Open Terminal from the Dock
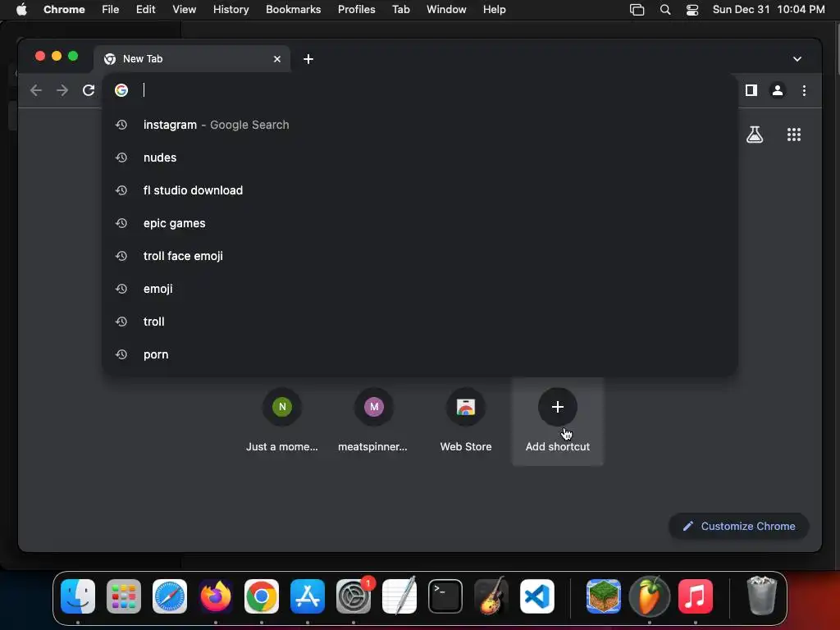The width and height of the screenshot is (840, 630). (445, 596)
